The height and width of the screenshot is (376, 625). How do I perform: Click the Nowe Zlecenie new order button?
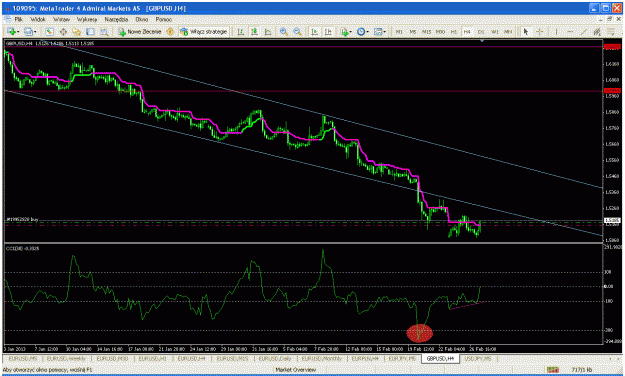(140, 32)
